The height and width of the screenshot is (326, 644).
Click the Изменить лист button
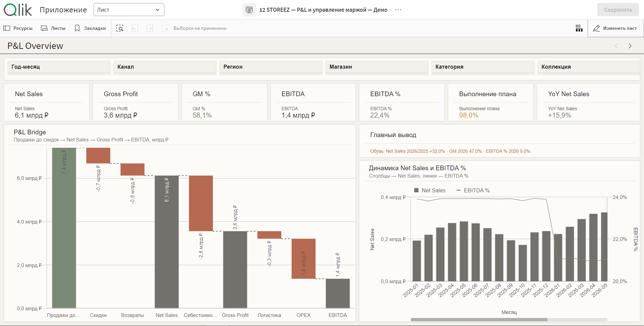(615, 28)
